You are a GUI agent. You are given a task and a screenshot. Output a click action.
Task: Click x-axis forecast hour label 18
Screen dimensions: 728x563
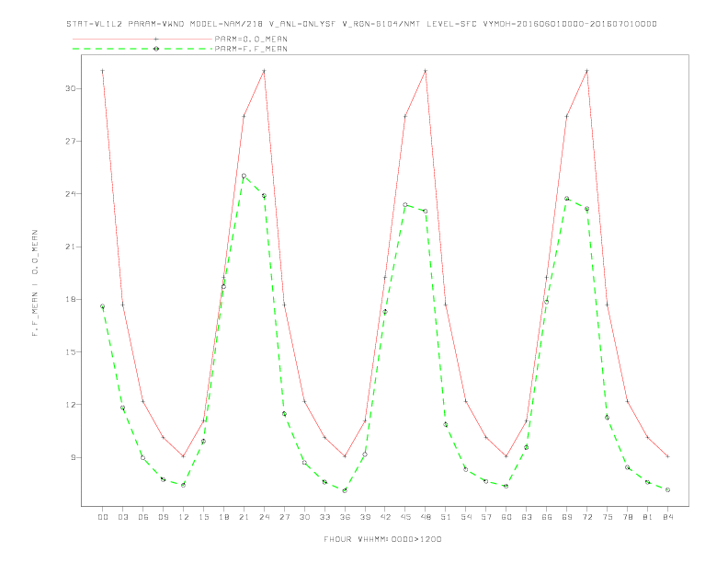point(223,517)
